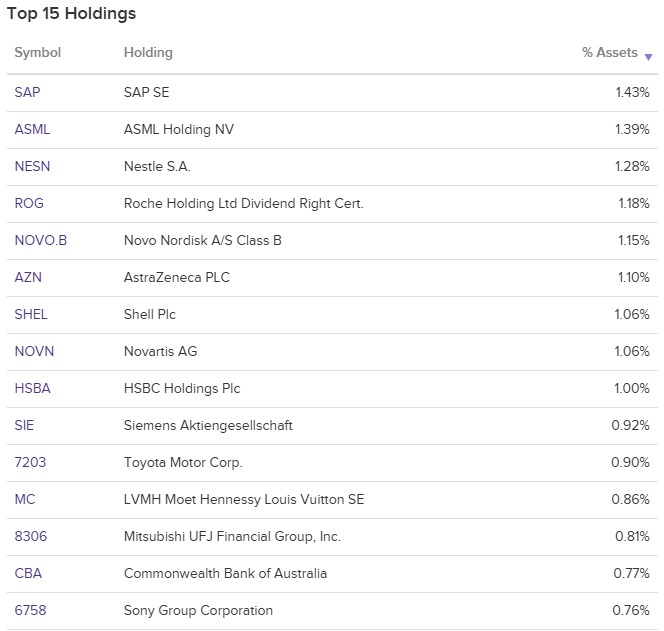The image size is (664, 631).
Task: Open the HSBA symbol link
Action: [x=33, y=388]
